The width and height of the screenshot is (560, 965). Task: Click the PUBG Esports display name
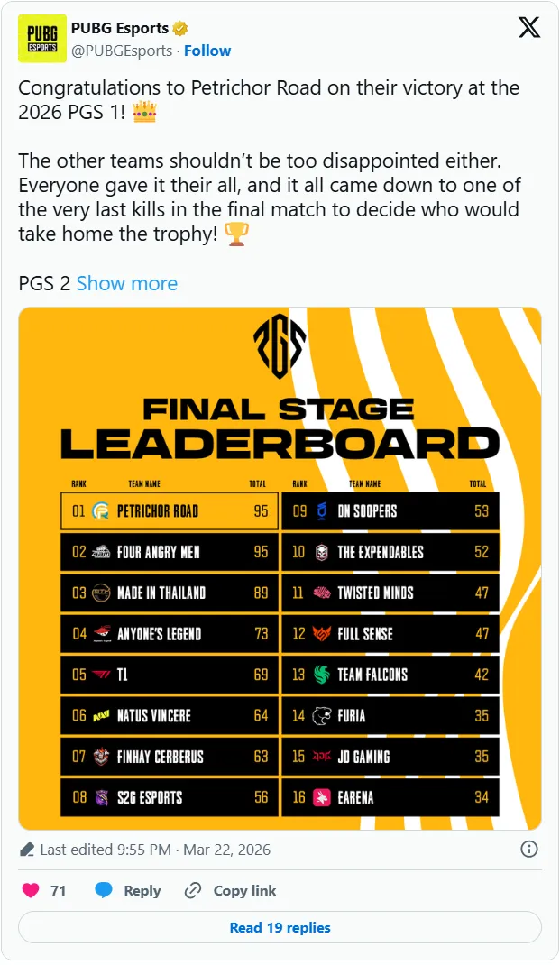tap(120, 28)
